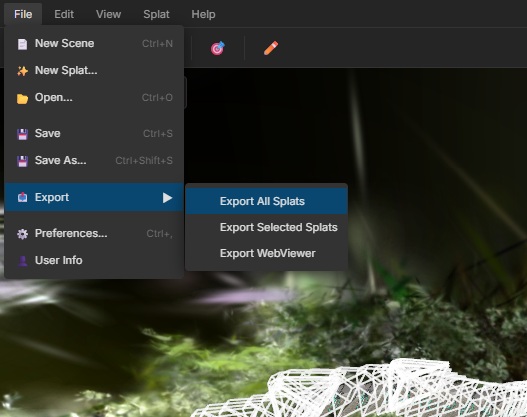The image size is (527, 417).
Task: Click the Ctrl+Shift+S shortcut text
Action: pyautogui.click(x=144, y=160)
